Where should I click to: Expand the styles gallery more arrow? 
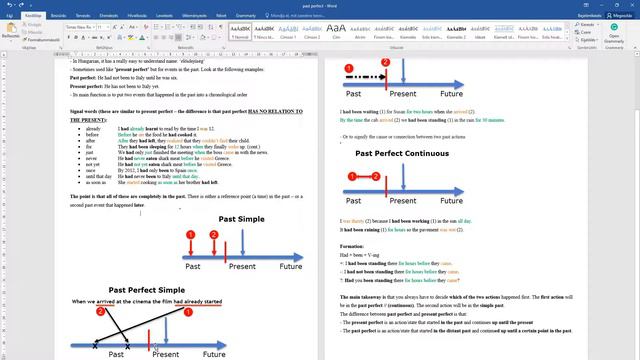point(567,38)
